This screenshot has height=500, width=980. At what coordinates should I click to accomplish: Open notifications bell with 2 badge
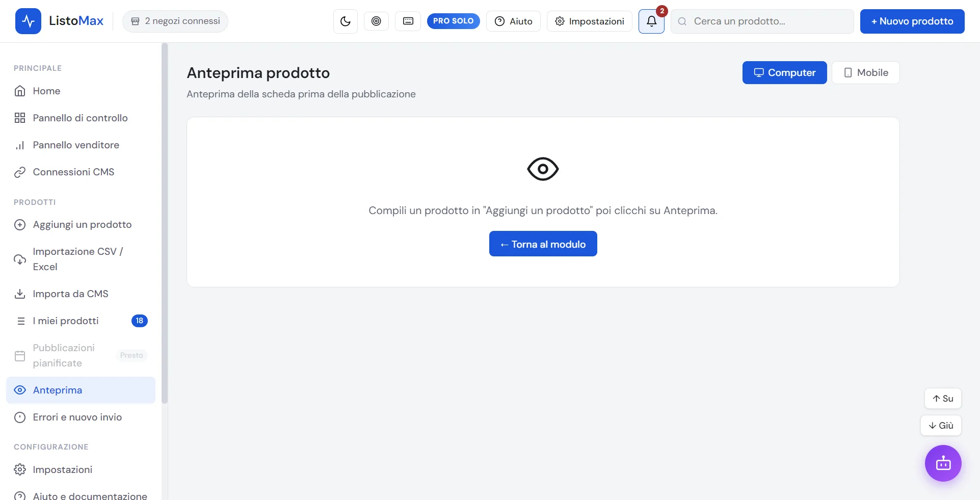[x=651, y=21]
